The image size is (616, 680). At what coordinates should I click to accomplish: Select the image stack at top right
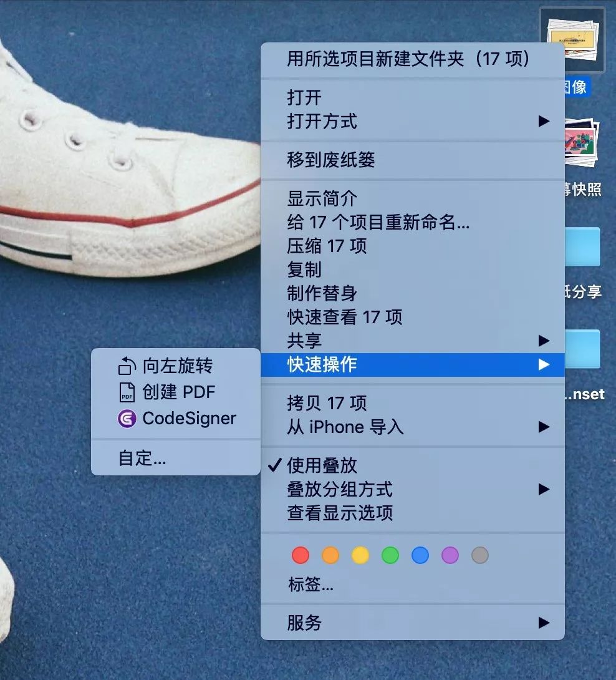pos(572,41)
